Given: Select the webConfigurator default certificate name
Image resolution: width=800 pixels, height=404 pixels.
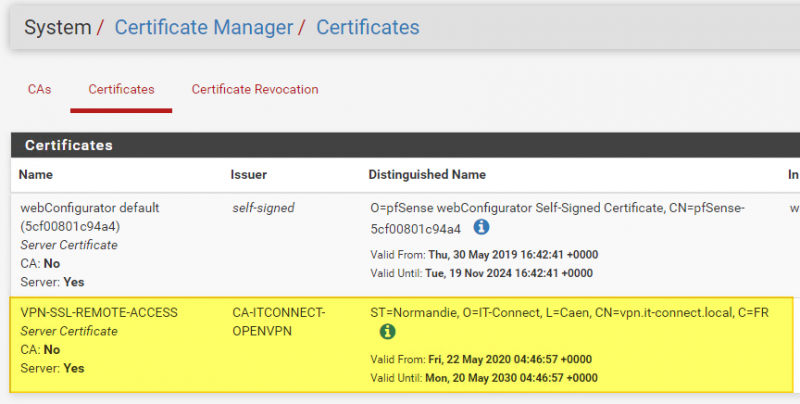Looking at the screenshot, I should (x=90, y=208).
